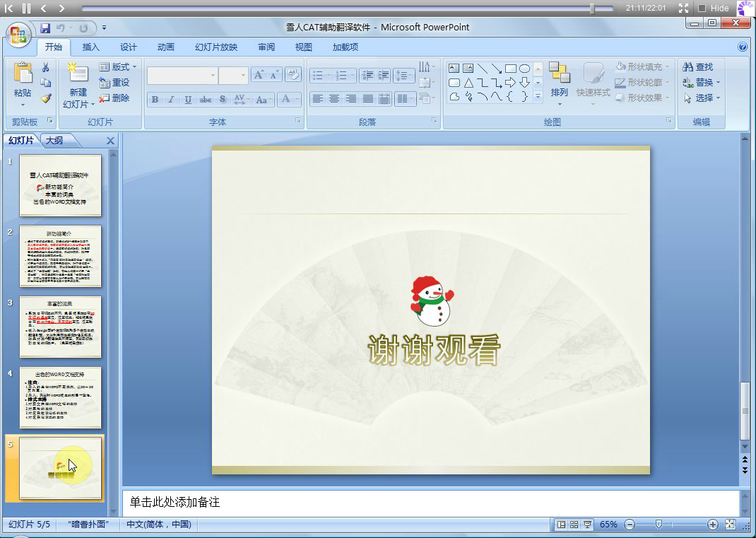Viewport: 756px width, 538px height.
Task: Switch to Slide Sorter view icon
Action: coord(574,525)
